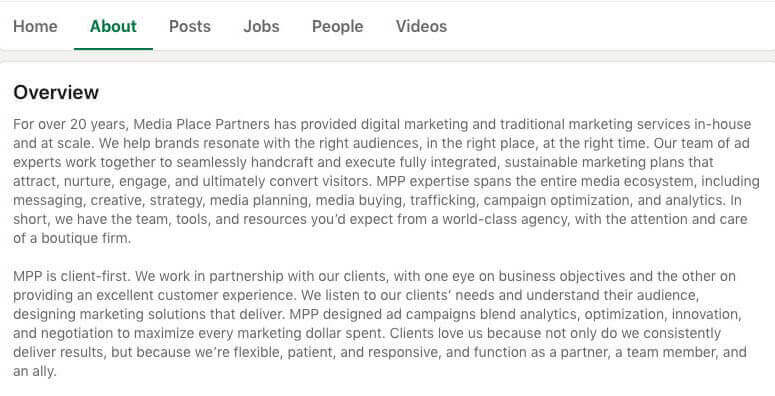This screenshot has width=775, height=396.
Task: Click the sentence "MPP is client-first."
Action: 72,276
